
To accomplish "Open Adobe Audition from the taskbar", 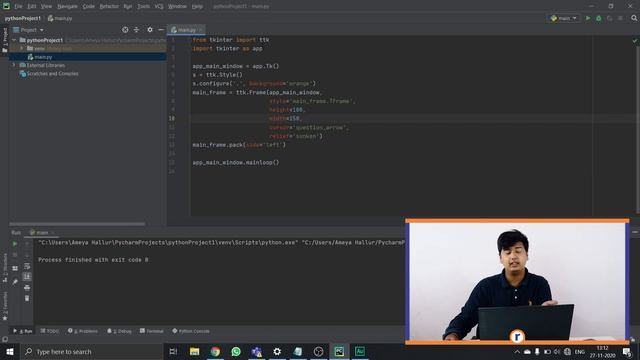I will coord(360,351).
